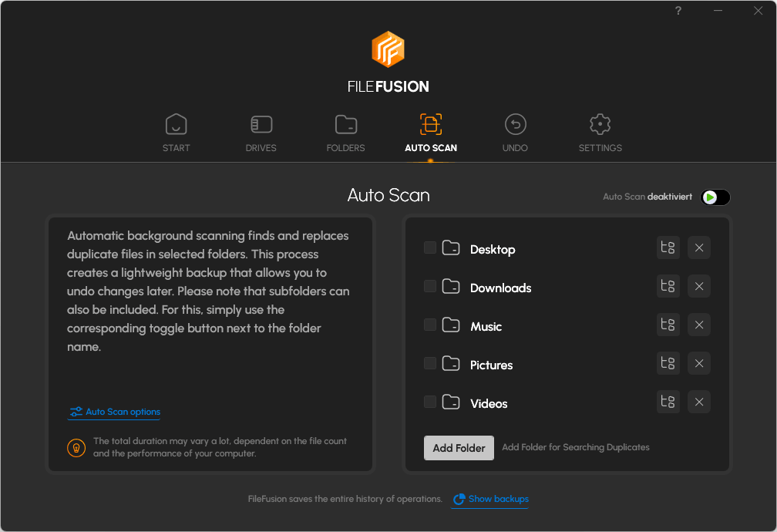The width and height of the screenshot is (777, 532).
Task: Click the Folders section icon
Action: pyautogui.click(x=345, y=124)
